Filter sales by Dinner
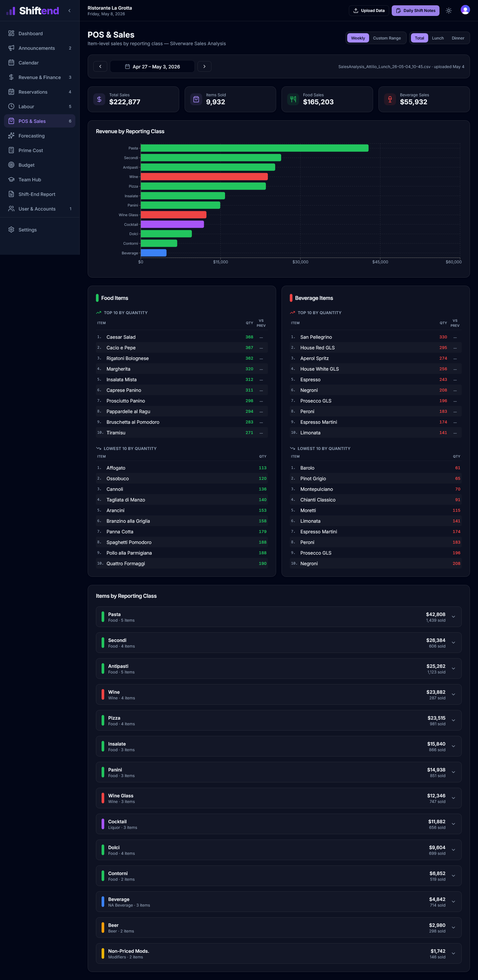The image size is (478, 980). coord(458,38)
